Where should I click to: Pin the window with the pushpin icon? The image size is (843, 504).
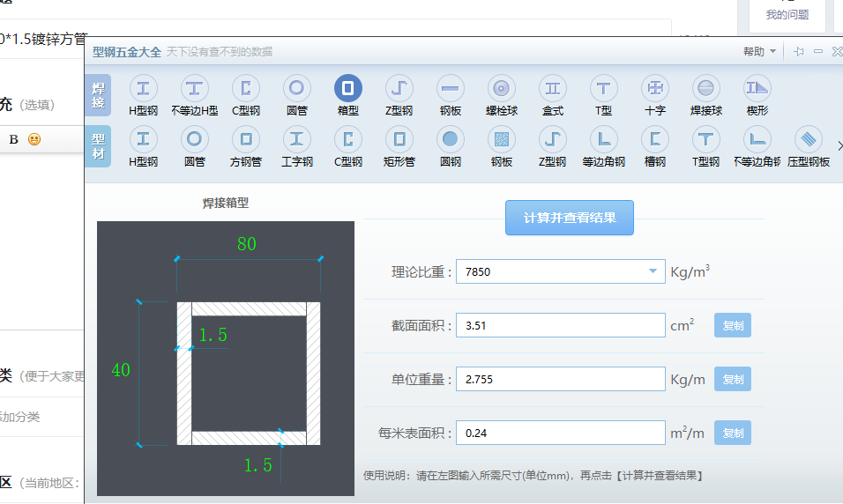pyautogui.click(x=799, y=52)
